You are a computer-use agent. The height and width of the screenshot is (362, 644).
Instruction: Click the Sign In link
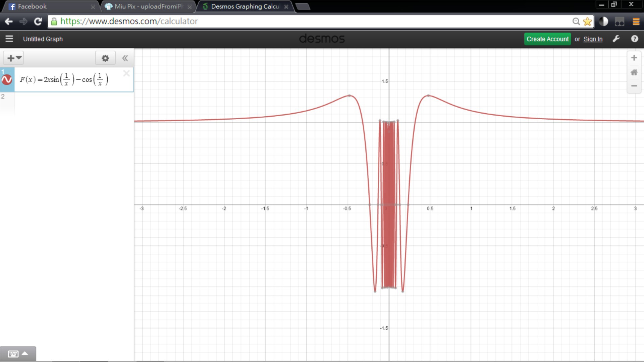tap(593, 39)
